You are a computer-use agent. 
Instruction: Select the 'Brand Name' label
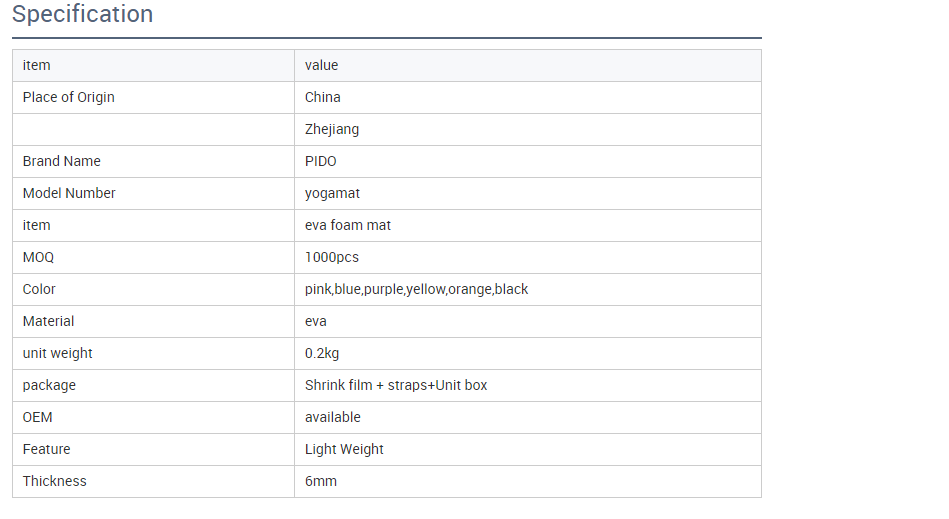coord(62,161)
